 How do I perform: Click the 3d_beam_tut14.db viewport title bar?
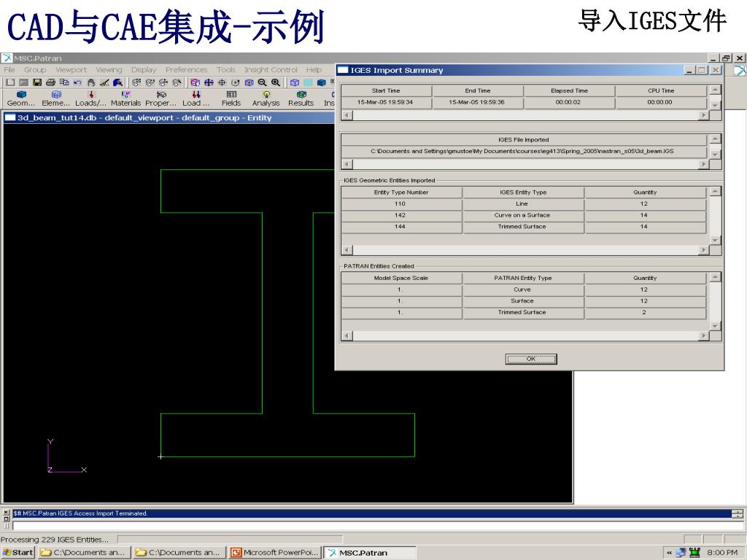coord(169,117)
